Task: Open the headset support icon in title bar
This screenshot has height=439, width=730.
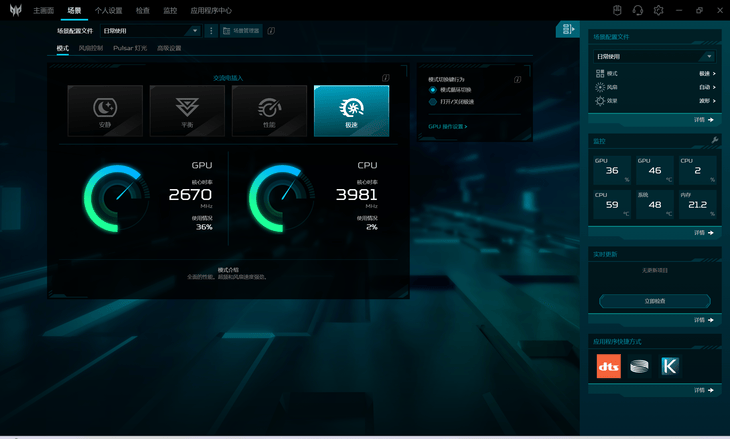Action: click(638, 10)
